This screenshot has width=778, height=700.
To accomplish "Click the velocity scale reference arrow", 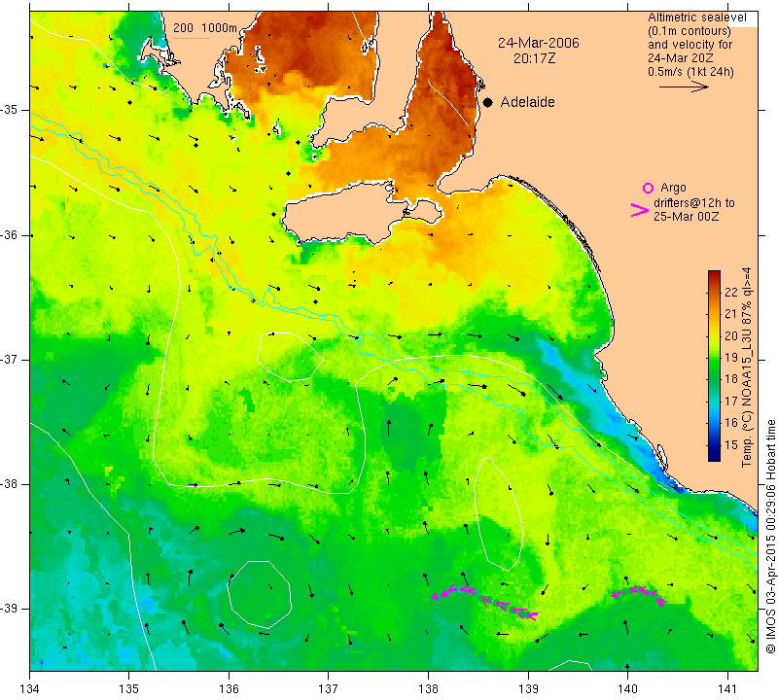I will [x=684, y=87].
